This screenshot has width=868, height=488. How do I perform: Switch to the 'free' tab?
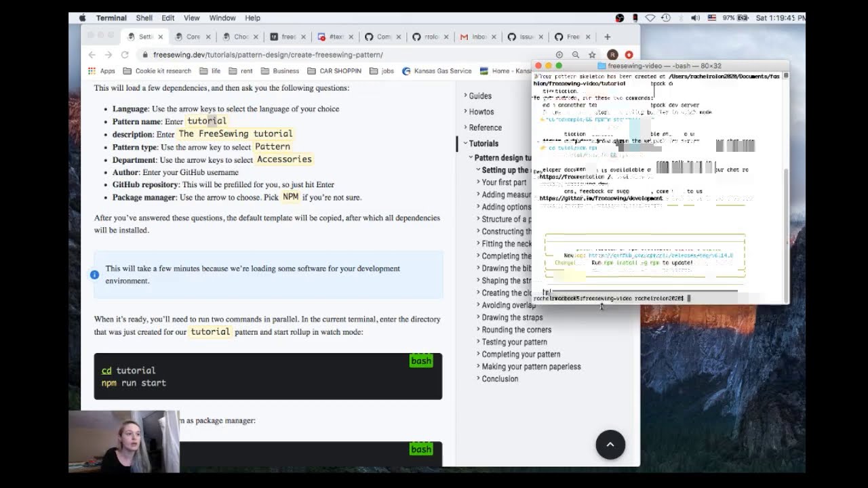pyautogui.click(x=288, y=37)
